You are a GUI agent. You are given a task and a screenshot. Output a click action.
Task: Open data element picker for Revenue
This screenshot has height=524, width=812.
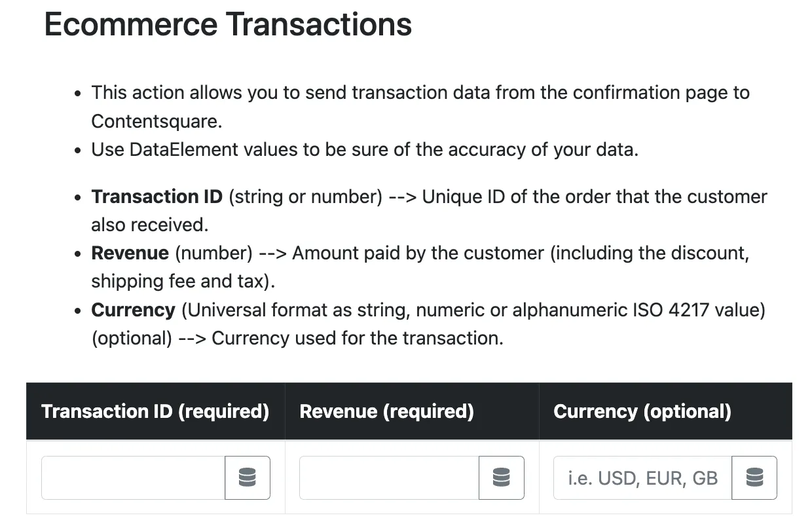pyautogui.click(x=502, y=477)
